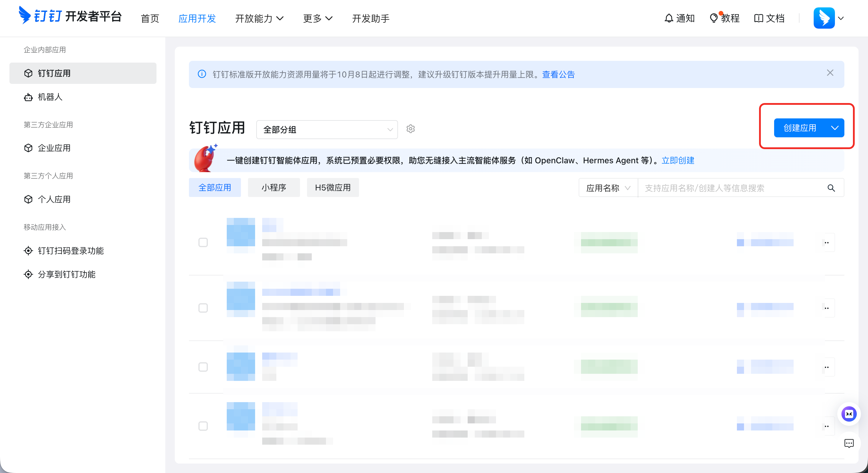Open 开发助手 in top navigation
This screenshot has height=473, width=868.
click(x=371, y=18)
